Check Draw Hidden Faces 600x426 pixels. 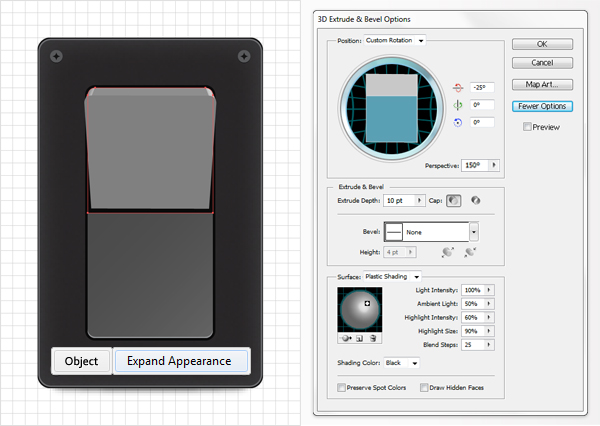click(424, 387)
